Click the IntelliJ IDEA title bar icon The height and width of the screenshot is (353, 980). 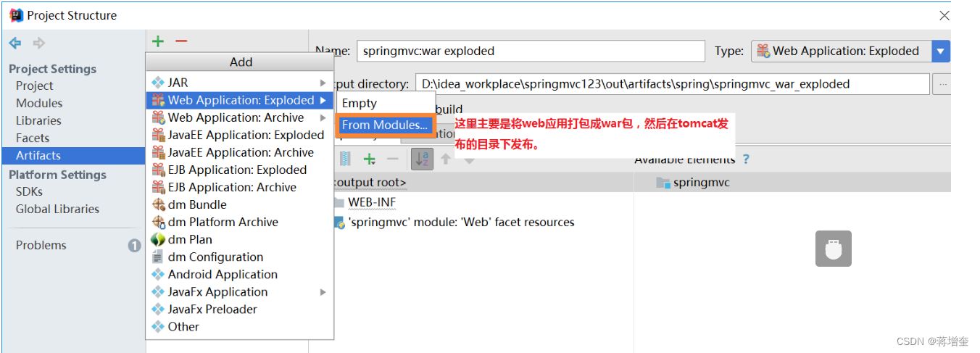click(x=16, y=14)
